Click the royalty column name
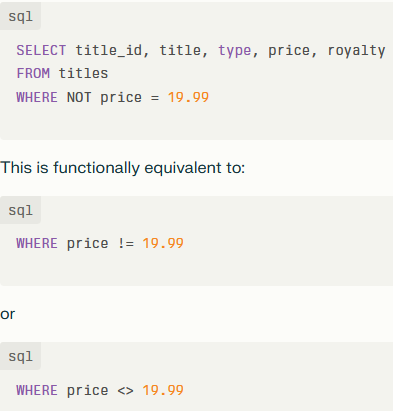The width and height of the screenshot is (393, 411). (356, 51)
